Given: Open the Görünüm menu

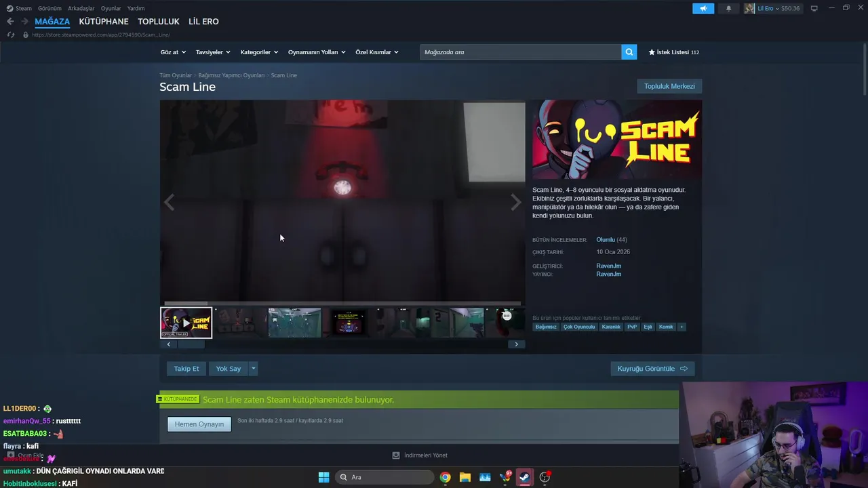Looking at the screenshot, I should coord(50,8).
